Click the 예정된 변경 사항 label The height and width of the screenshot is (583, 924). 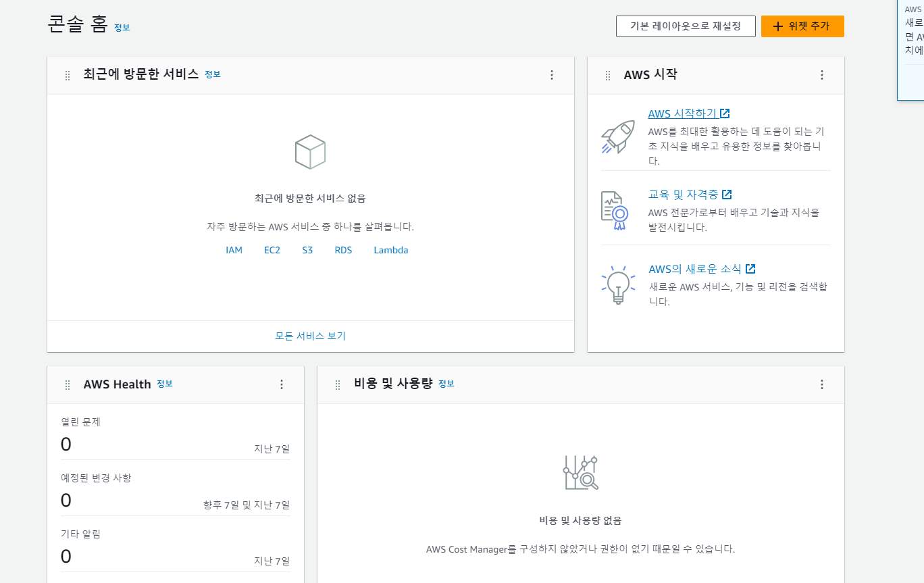[96, 478]
